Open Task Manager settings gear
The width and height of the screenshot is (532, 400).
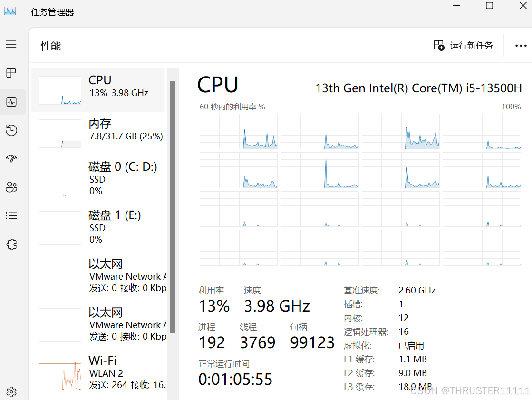point(11,392)
